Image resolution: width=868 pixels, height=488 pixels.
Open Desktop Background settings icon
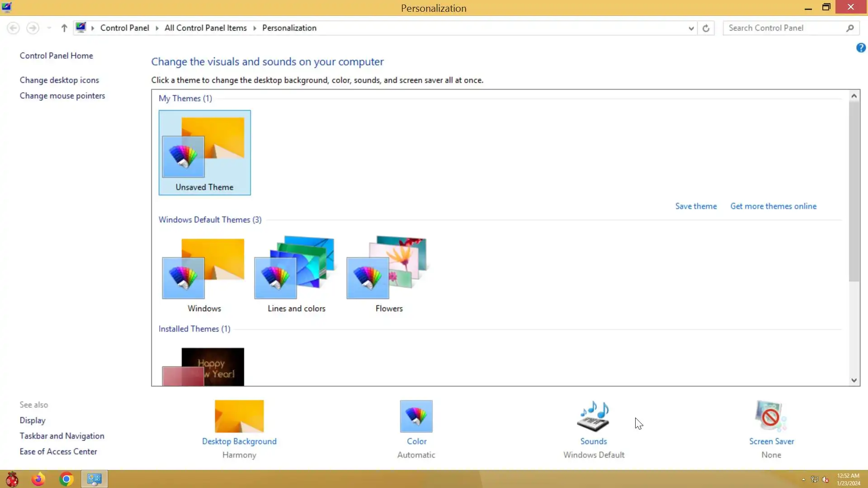[239, 416]
